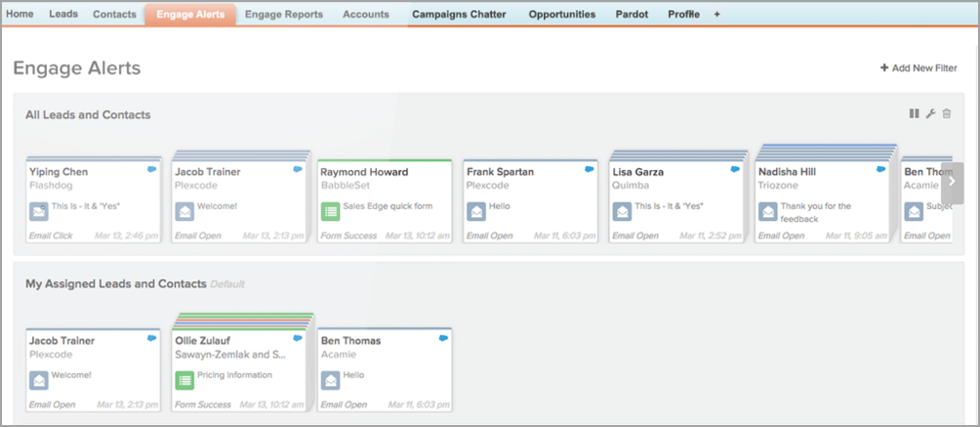
Task: Click the 'All Leads and Contacts' heading
Action: point(88,114)
